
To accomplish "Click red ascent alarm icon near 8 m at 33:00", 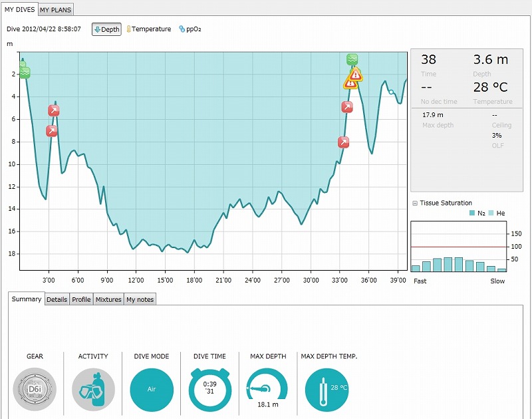I will coord(343,142).
